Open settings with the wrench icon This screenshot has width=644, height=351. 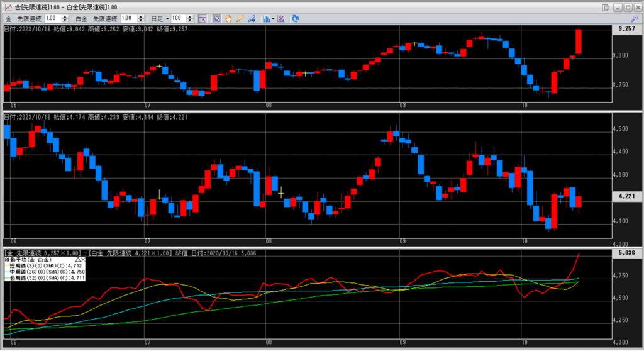[634, 19]
